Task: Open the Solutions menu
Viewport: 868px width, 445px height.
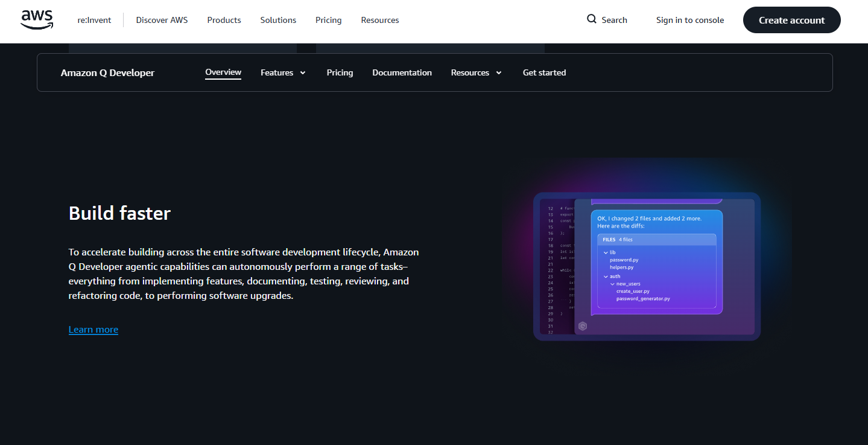Action: tap(278, 20)
